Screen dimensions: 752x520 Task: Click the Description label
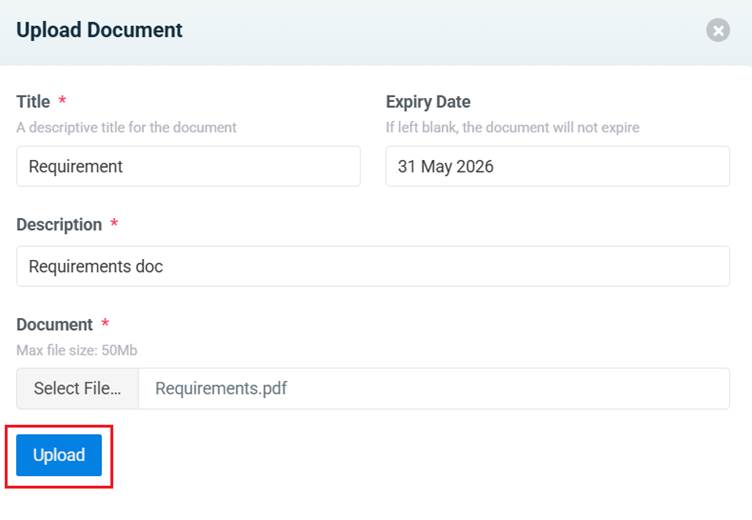point(59,225)
